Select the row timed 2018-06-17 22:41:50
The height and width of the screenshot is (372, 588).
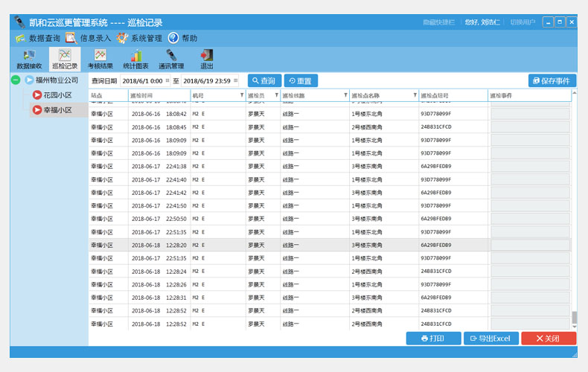click(x=330, y=205)
